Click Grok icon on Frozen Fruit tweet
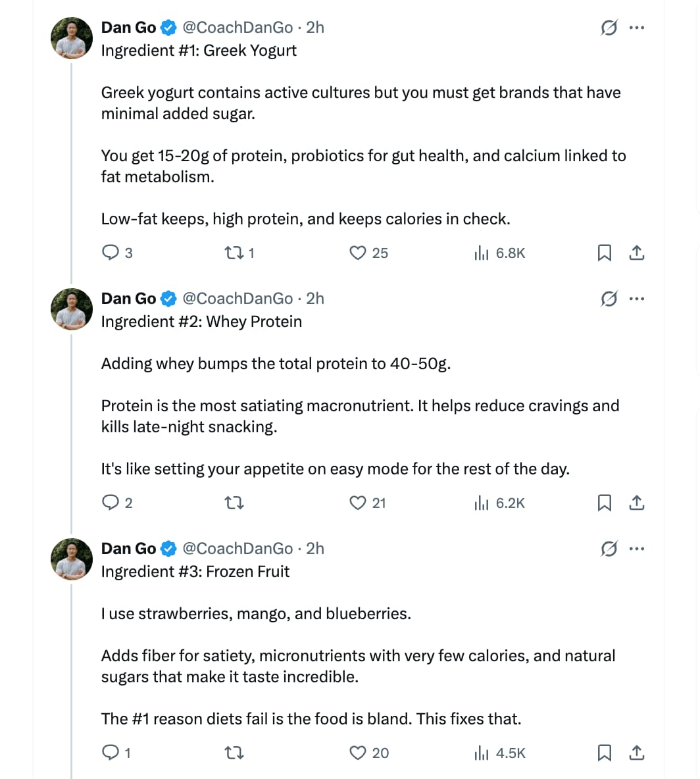Viewport: 700px width, 779px height. tap(609, 549)
